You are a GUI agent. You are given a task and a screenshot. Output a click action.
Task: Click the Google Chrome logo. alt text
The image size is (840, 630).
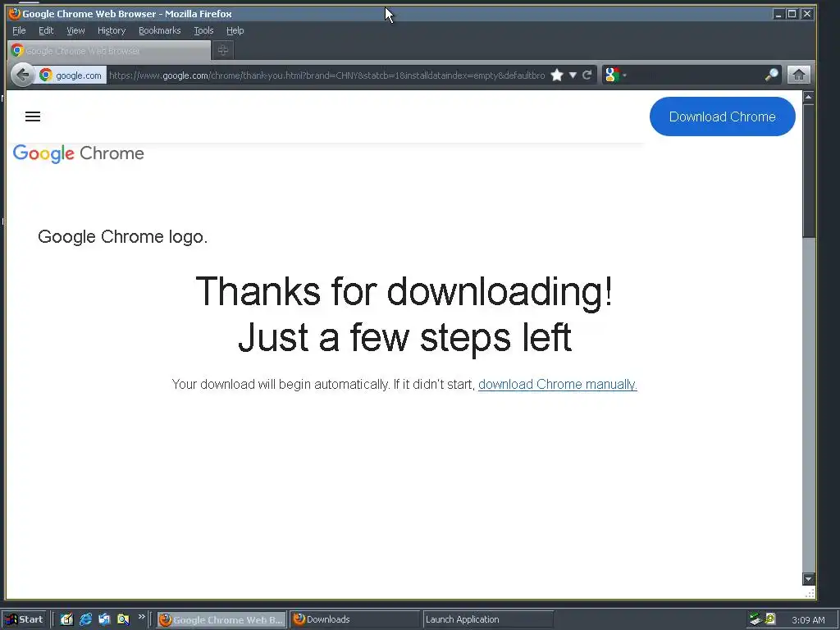pos(123,236)
